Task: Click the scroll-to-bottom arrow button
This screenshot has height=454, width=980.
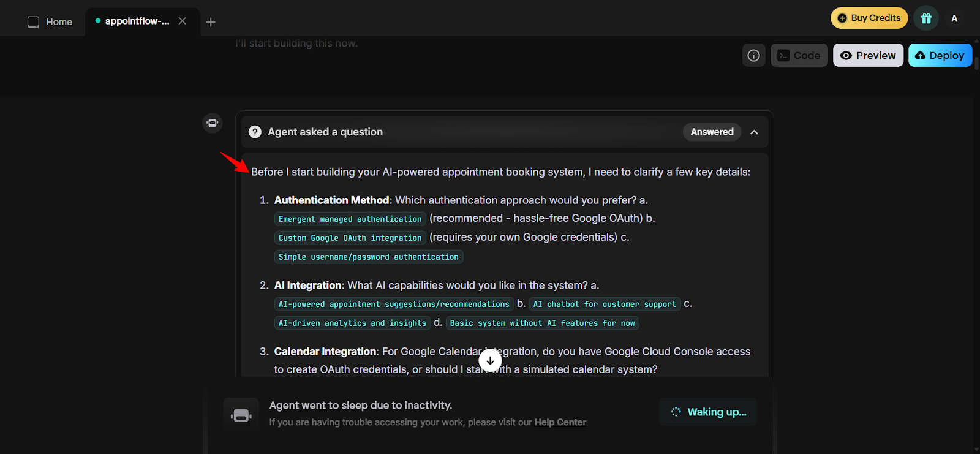Action: (x=490, y=360)
